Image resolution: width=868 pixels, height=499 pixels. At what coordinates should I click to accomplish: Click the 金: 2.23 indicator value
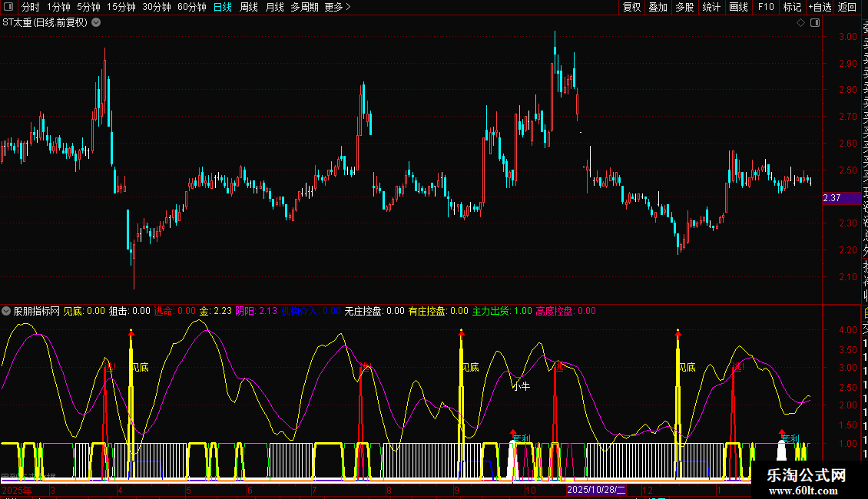point(216,311)
